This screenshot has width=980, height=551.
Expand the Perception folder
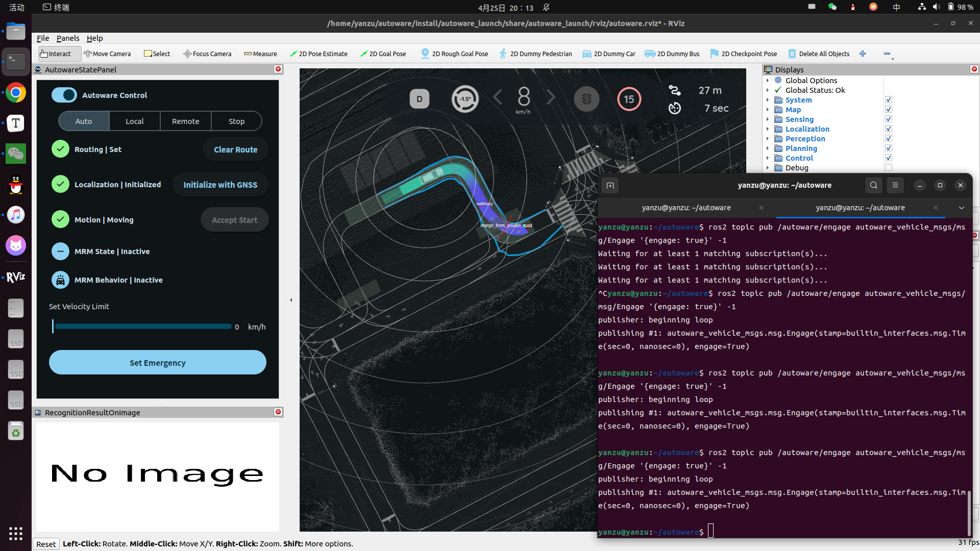point(767,139)
